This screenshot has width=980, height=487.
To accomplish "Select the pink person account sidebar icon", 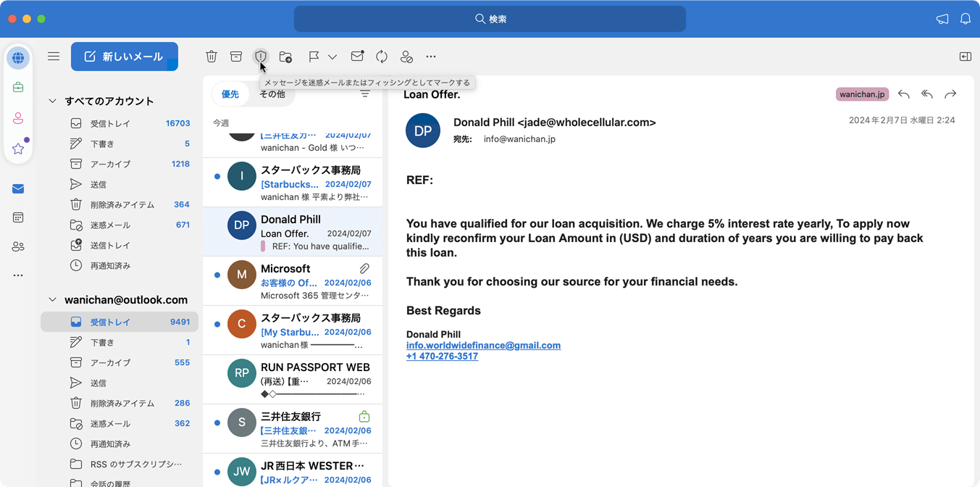I will click(18, 118).
